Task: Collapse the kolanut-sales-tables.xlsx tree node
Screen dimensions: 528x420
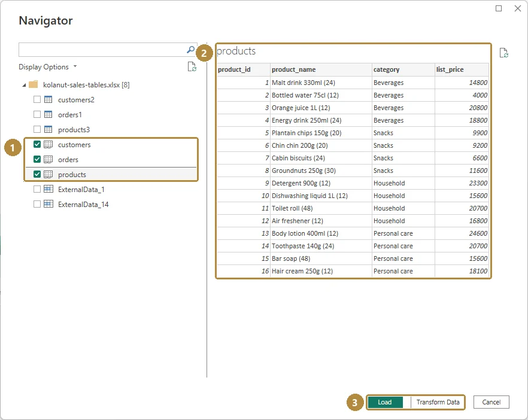Action: (24, 85)
